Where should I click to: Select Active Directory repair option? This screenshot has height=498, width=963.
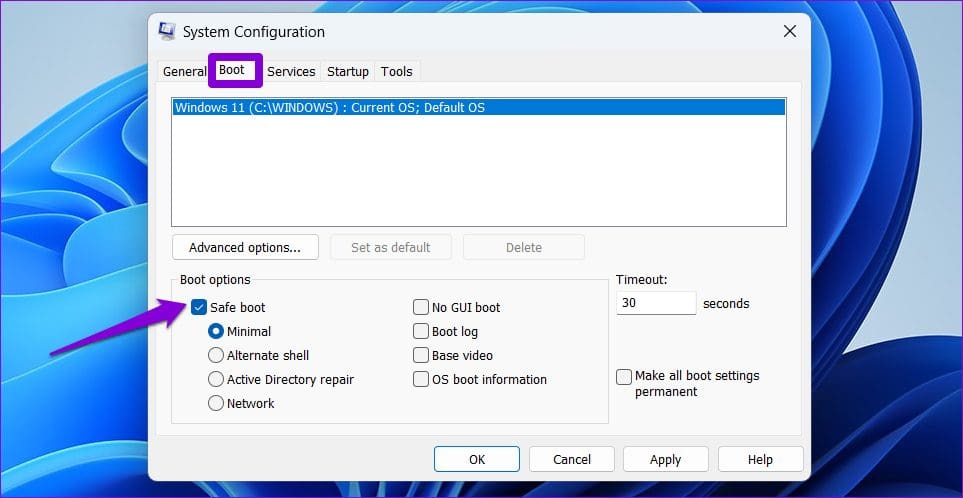pyautogui.click(x=216, y=379)
